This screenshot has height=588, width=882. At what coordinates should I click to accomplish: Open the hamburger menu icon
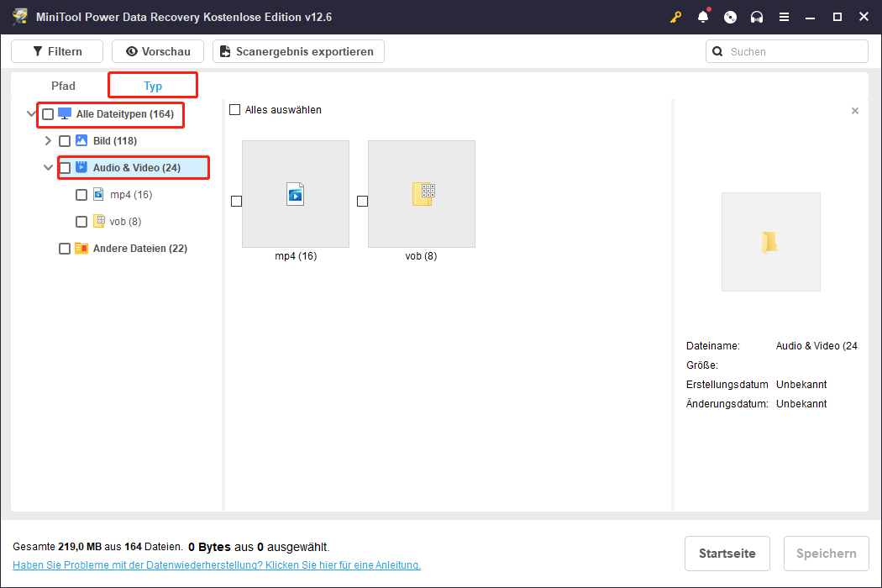click(784, 17)
